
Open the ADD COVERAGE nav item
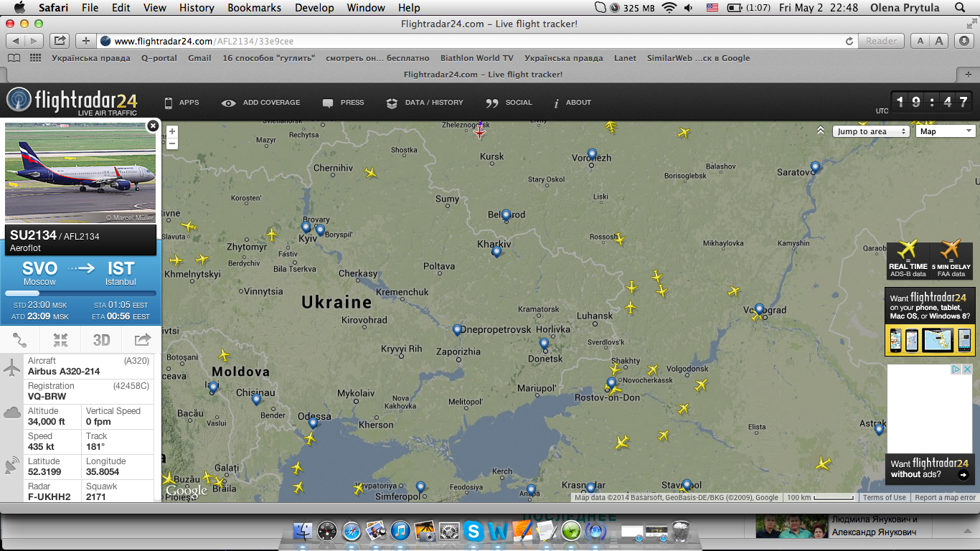point(261,103)
